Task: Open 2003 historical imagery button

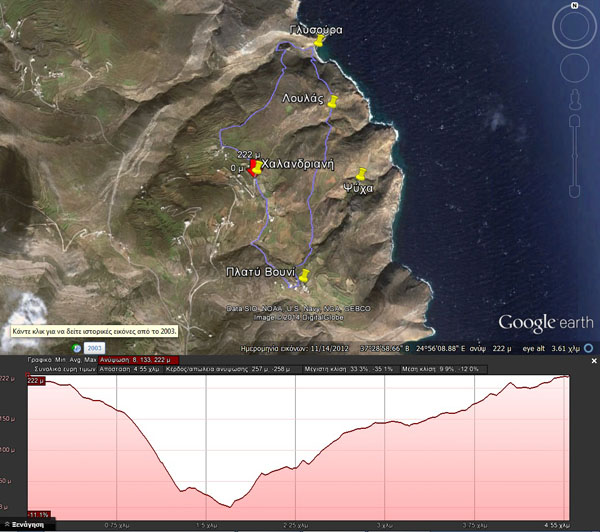Action: click(95, 348)
